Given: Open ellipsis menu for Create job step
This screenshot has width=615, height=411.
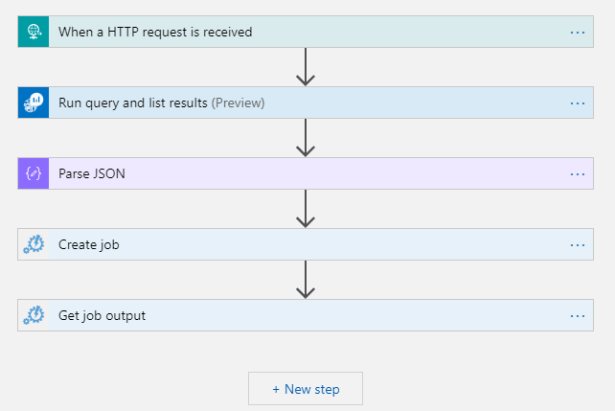Looking at the screenshot, I should click(577, 245).
